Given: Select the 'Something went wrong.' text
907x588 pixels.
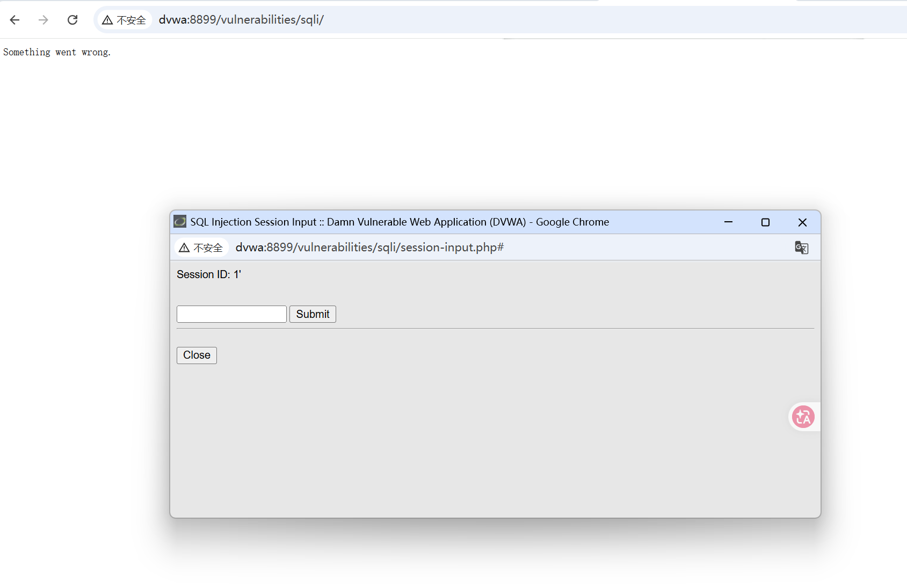Looking at the screenshot, I should 57,52.
